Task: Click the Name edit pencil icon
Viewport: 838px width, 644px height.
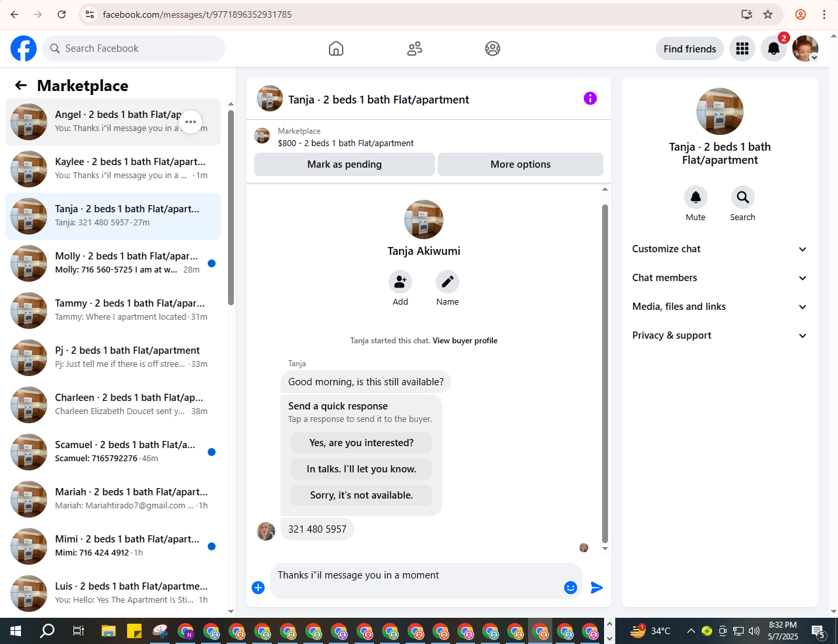Action: [x=448, y=282]
